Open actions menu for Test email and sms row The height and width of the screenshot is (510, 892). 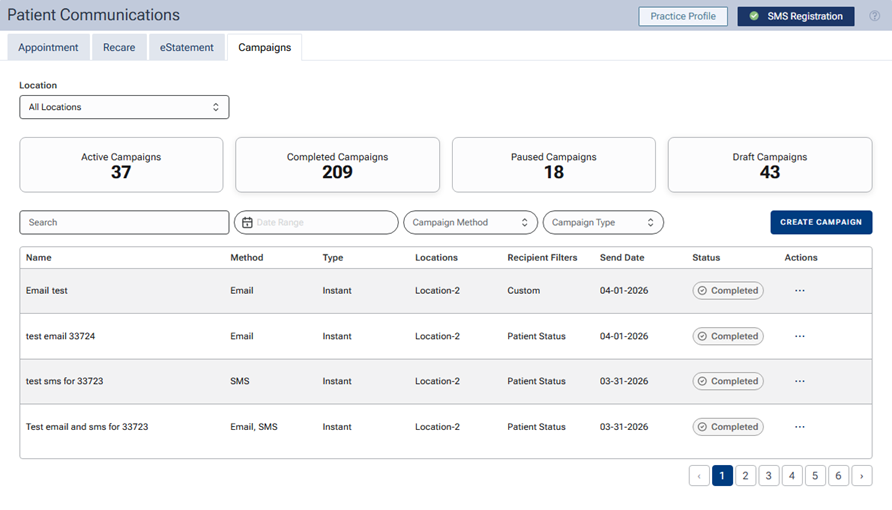[799, 427]
